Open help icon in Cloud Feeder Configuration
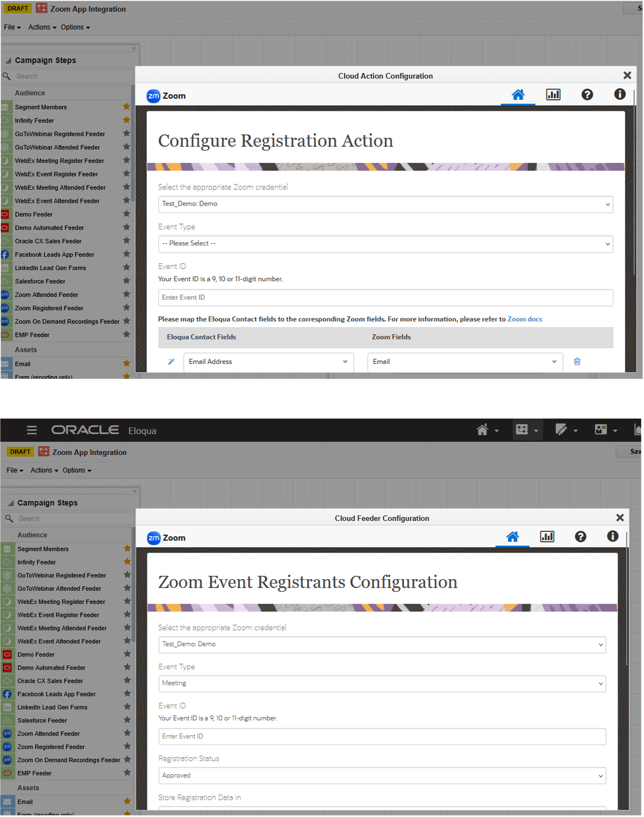The width and height of the screenshot is (644, 817). tap(580, 537)
